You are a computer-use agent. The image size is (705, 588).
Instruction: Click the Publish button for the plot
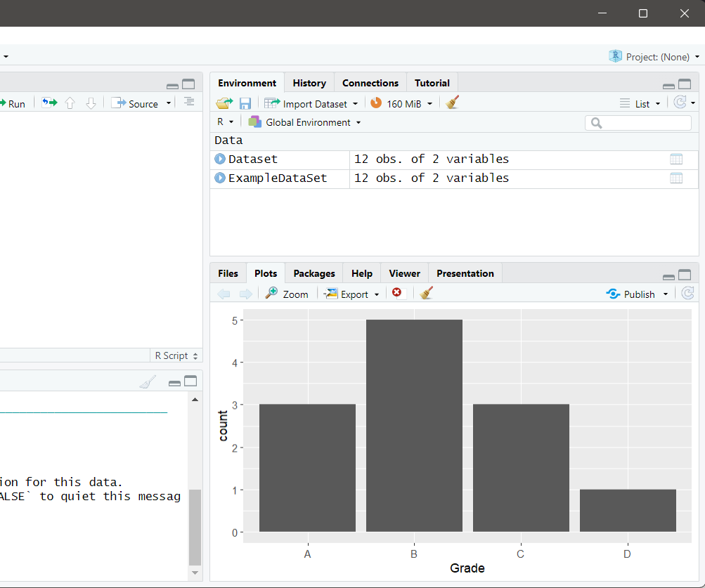[636, 294]
